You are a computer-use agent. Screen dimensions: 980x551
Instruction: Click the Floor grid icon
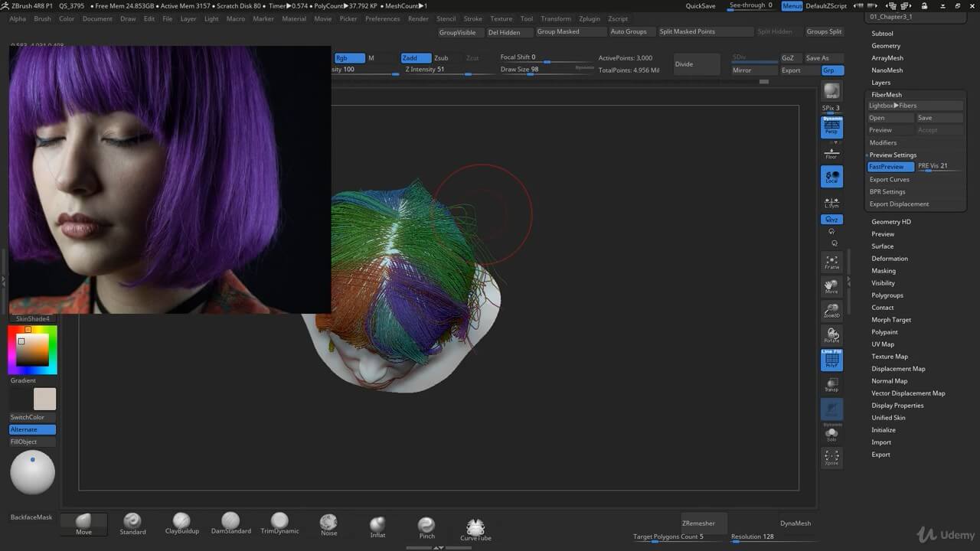pos(831,154)
